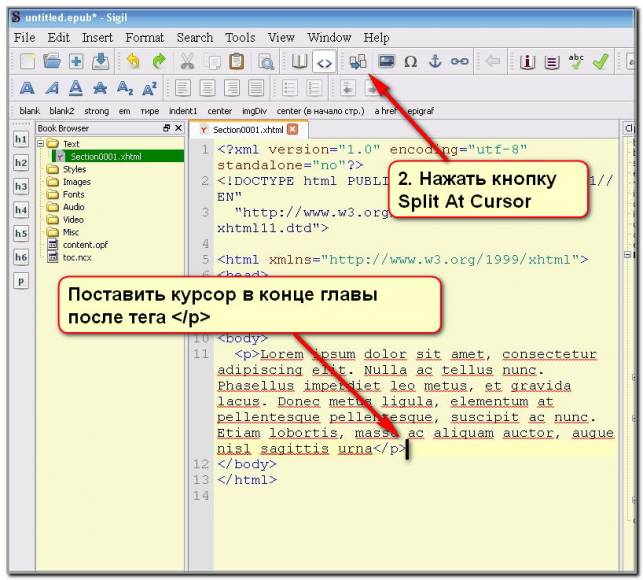Apply the blank2 clip
The height and width of the screenshot is (580, 643).
click(x=62, y=111)
